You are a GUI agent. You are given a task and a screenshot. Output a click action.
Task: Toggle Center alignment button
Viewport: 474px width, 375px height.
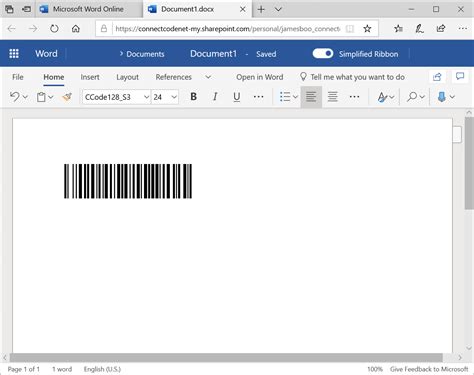coord(333,97)
